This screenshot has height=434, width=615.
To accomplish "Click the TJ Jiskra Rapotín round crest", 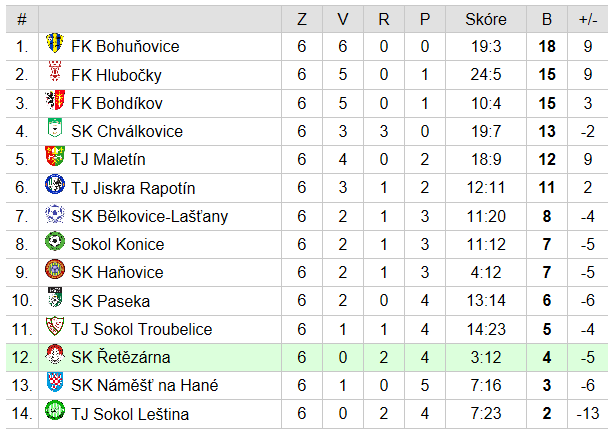I will (x=55, y=184).
